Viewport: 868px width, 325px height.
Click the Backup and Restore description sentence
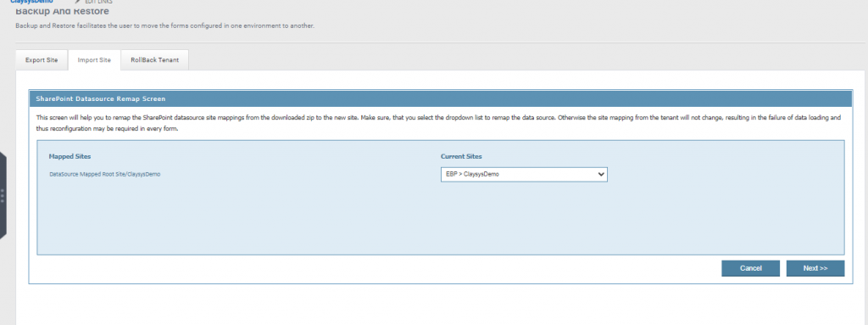[x=164, y=26]
